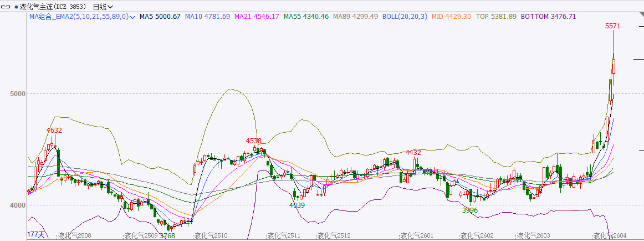Click the blue dot before 液化气主连

click(16, 7)
